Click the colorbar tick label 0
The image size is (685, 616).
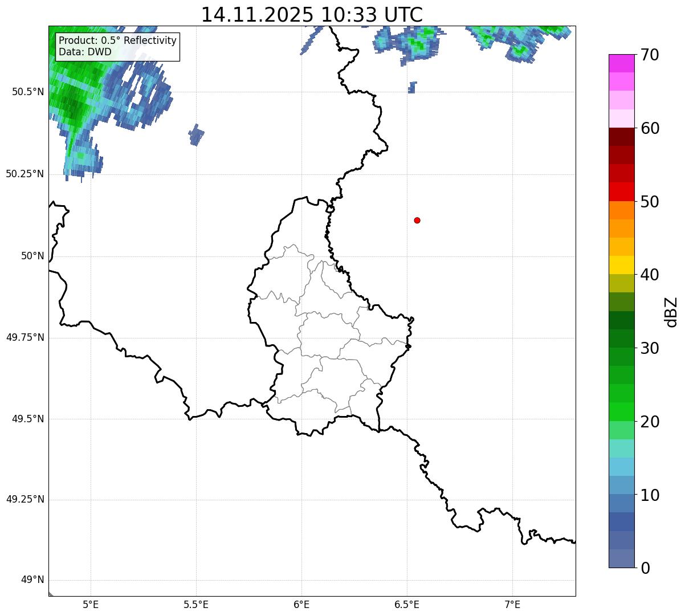pos(646,568)
